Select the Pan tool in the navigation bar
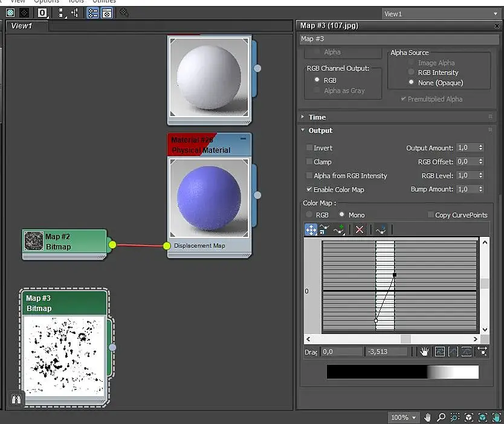 [427, 417]
